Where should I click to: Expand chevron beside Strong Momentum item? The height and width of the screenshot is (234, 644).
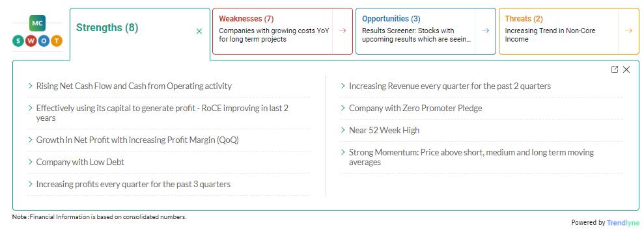[343, 153]
